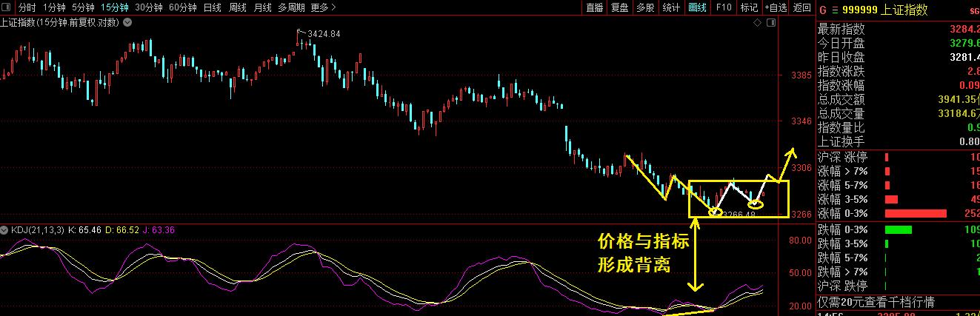Select the 涨幅 5-7% row
This screenshot has width=980, height=316.
tap(898, 185)
